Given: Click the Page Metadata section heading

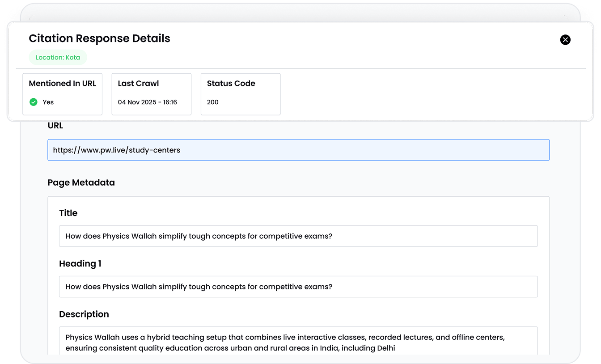Looking at the screenshot, I should 81,182.
